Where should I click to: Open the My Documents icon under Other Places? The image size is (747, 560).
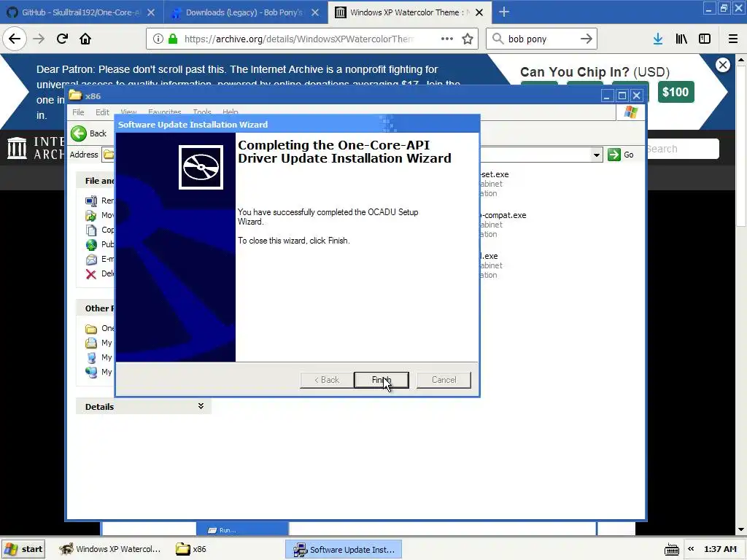tap(91, 343)
